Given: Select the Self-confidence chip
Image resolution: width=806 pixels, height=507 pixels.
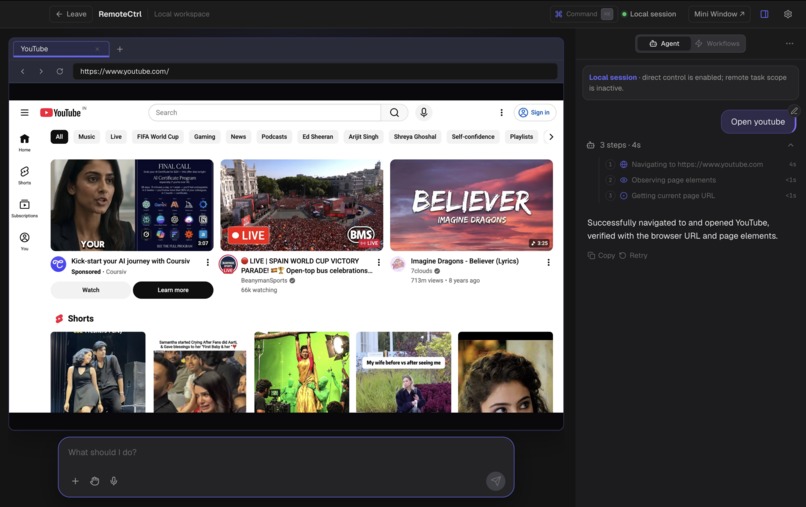Looking at the screenshot, I should pyautogui.click(x=473, y=137).
